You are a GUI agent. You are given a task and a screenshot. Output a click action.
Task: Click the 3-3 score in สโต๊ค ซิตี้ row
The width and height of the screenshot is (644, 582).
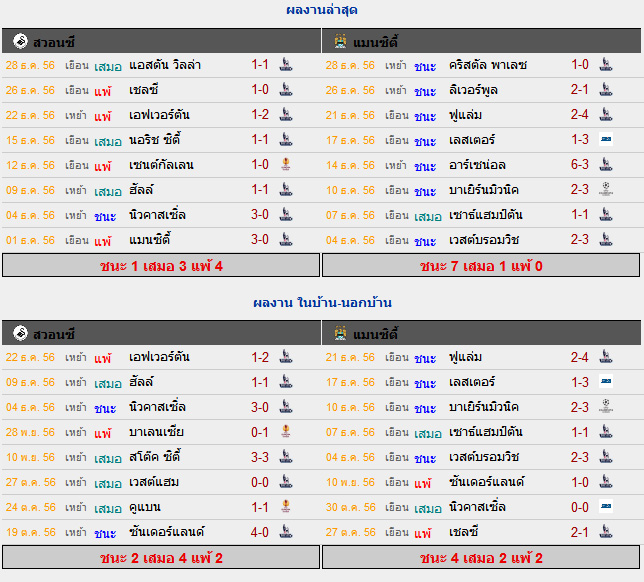tap(260, 457)
